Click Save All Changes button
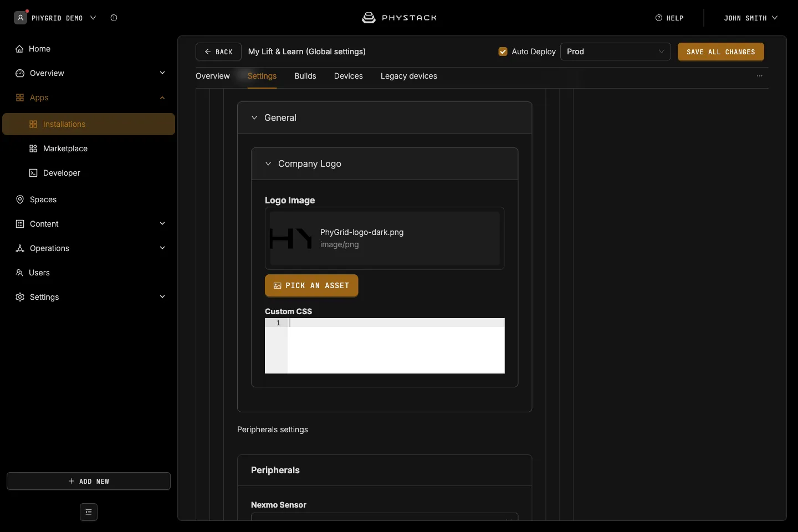The width and height of the screenshot is (798, 532). (721, 52)
